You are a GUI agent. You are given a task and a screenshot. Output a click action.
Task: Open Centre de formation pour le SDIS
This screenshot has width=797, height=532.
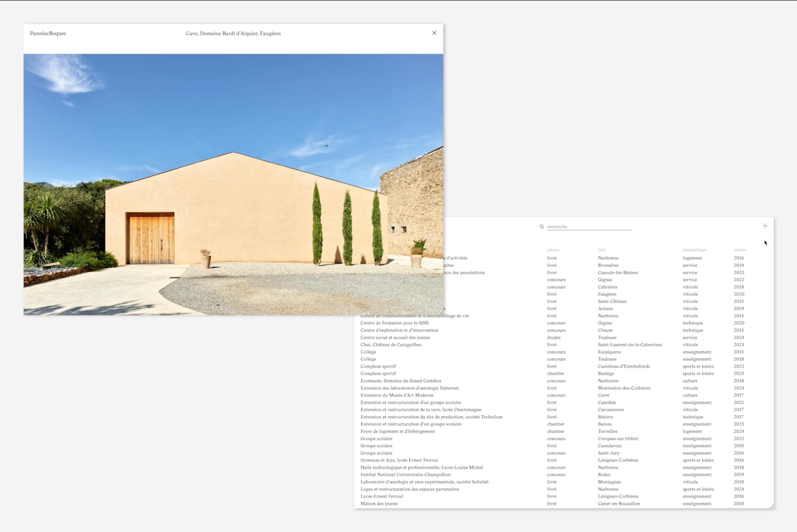click(394, 323)
